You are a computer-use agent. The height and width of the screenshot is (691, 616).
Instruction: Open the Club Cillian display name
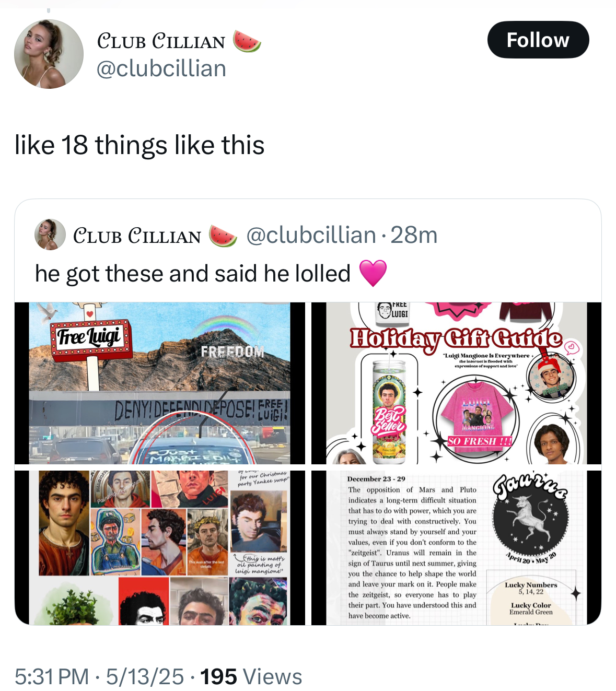tap(161, 41)
